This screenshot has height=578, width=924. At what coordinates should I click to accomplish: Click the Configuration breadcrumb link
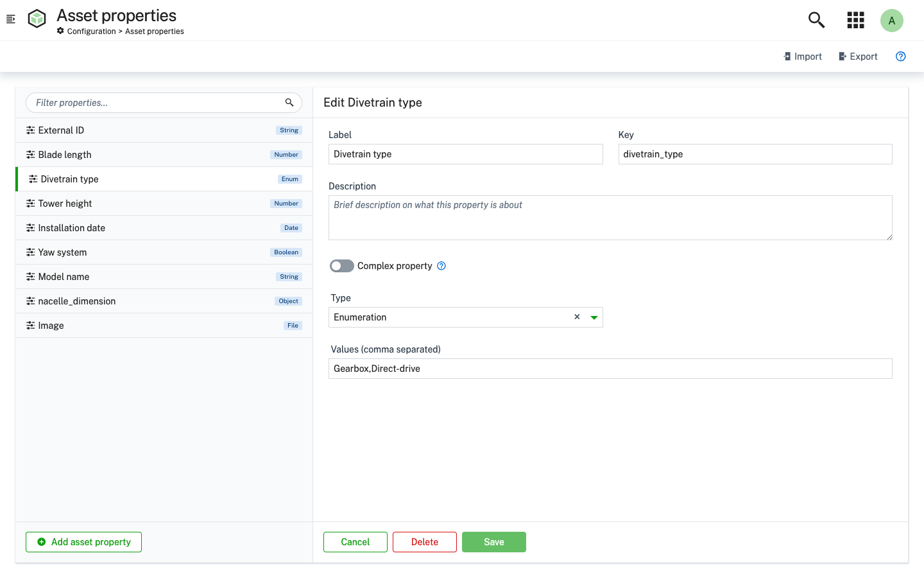click(x=90, y=31)
